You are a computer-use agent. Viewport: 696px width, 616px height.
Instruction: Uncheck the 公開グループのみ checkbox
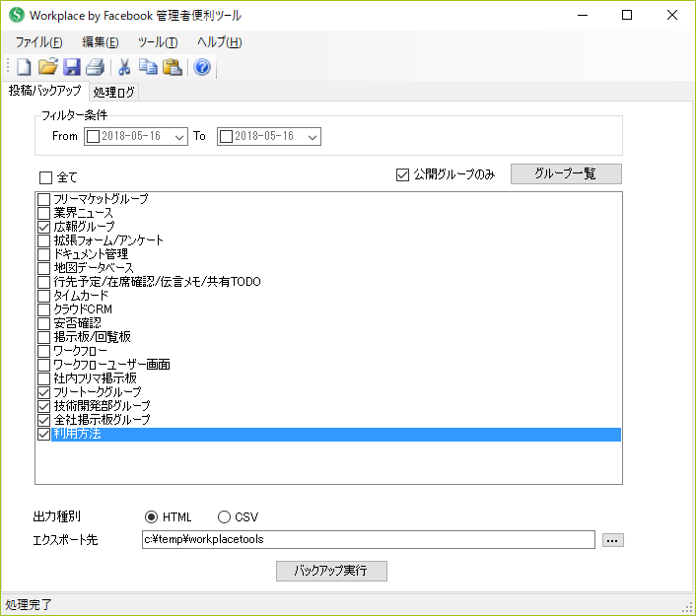(x=402, y=174)
